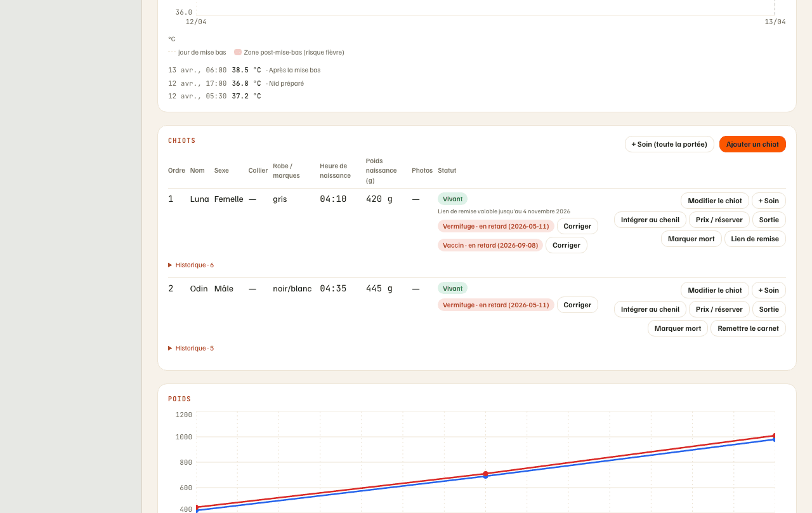812x513 pixels.
Task: Click Intégrer au chenil for Luna
Action: click(x=650, y=220)
